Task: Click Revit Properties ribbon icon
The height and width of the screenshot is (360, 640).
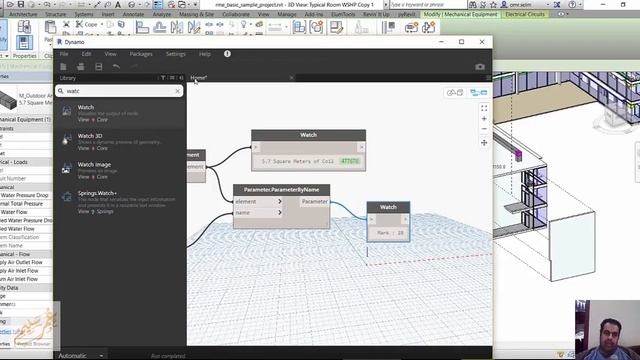Action: click(24, 42)
